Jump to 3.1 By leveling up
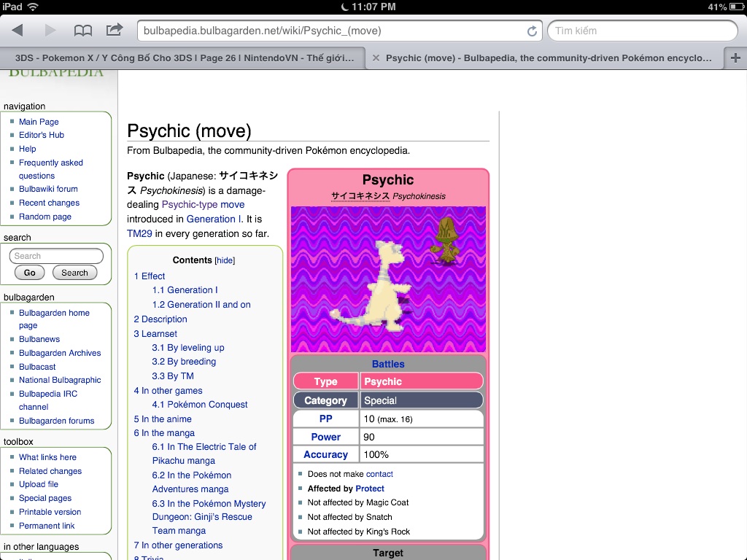The width and height of the screenshot is (747, 560). 188,348
